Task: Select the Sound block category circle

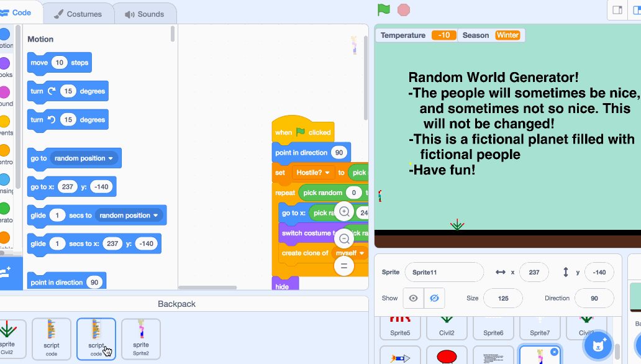Action: (4, 93)
